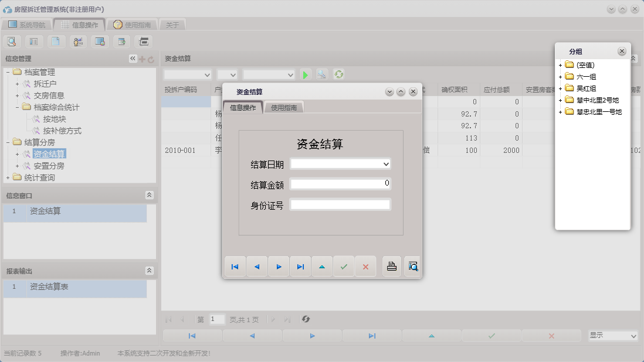The image size is (644, 362).
Task: Click the 身份证号 input field
Action: tap(341, 204)
